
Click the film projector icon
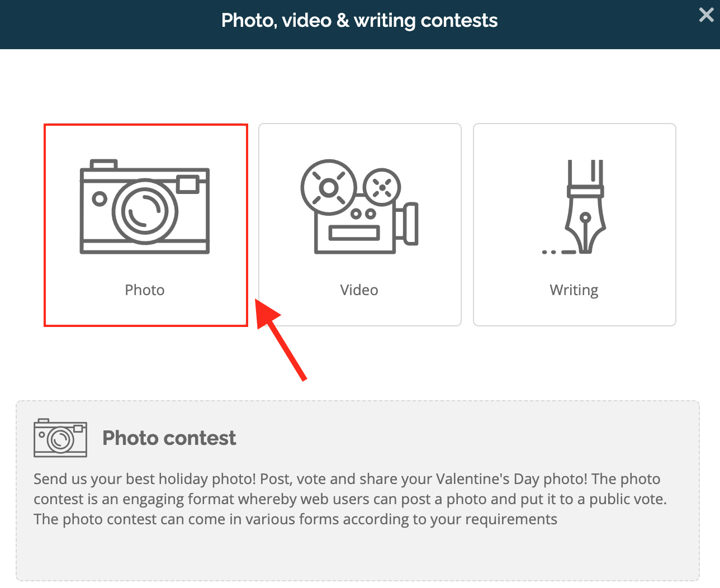tap(359, 207)
